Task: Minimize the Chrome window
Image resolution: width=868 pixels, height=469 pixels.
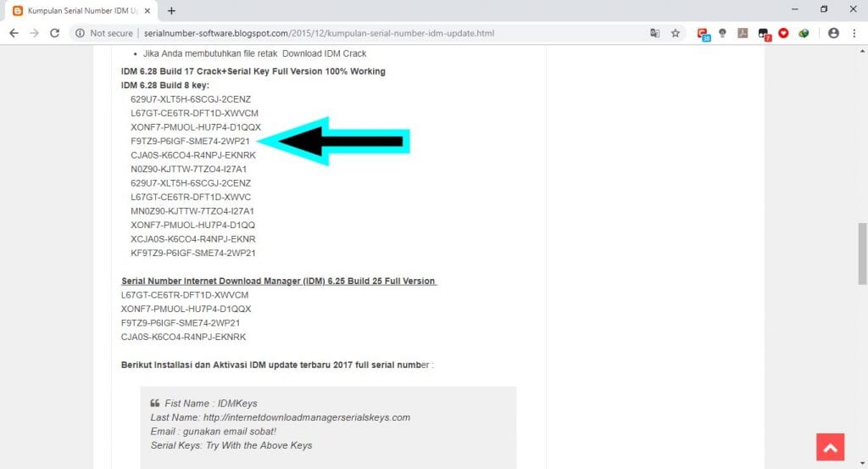Action: [795, 9]
